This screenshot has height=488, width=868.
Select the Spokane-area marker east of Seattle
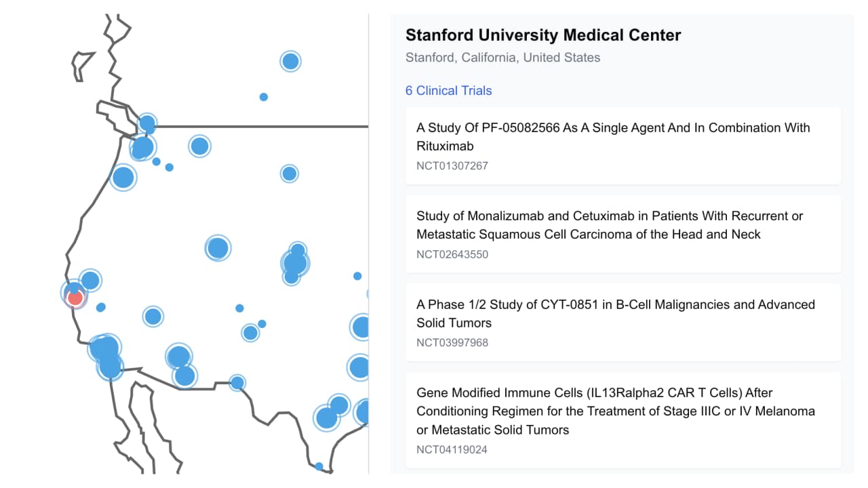pos(199,146)
